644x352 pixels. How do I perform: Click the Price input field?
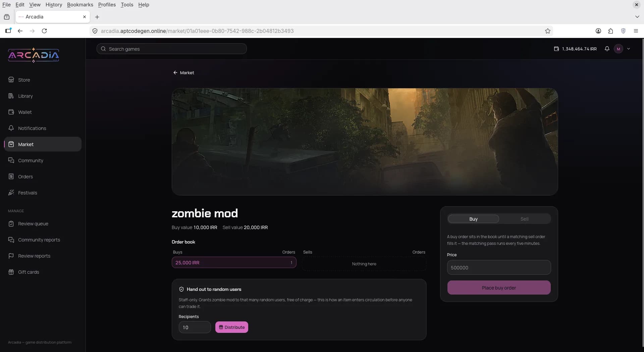(x=499, y=268)
